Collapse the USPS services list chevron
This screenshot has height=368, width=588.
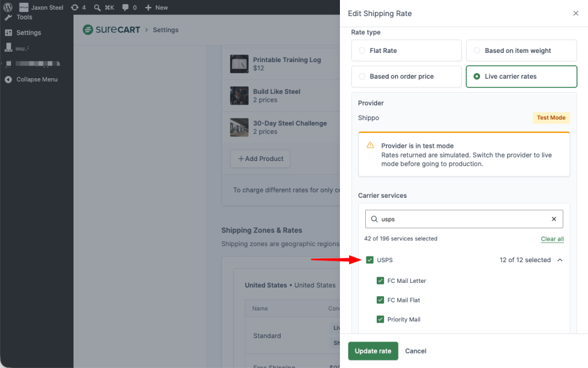[559, 260]
